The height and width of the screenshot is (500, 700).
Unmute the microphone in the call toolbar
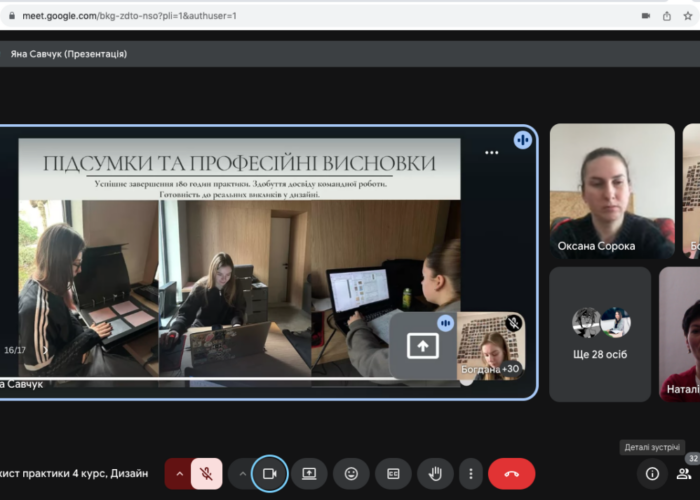tap(207, 473)
